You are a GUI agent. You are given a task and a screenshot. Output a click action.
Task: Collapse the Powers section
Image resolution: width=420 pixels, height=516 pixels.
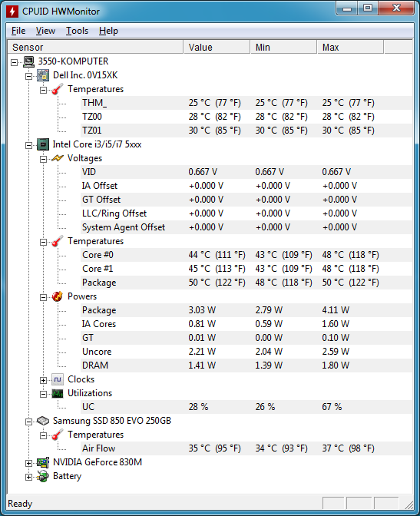(43, 297)
